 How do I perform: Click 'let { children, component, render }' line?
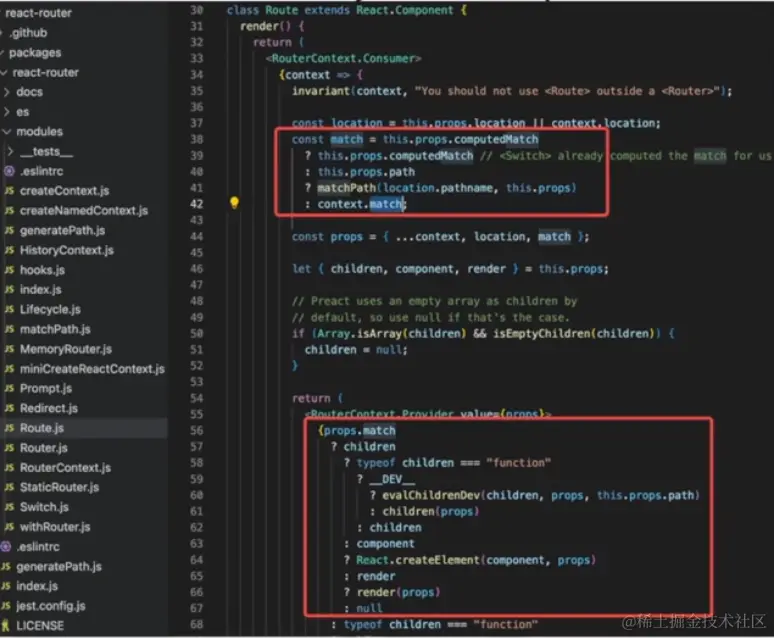450,269
